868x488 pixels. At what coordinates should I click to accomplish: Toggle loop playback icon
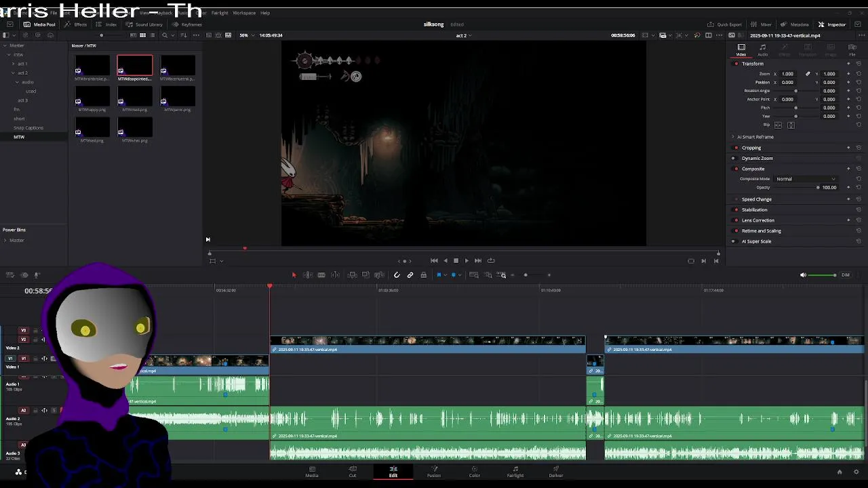point(491,260)
